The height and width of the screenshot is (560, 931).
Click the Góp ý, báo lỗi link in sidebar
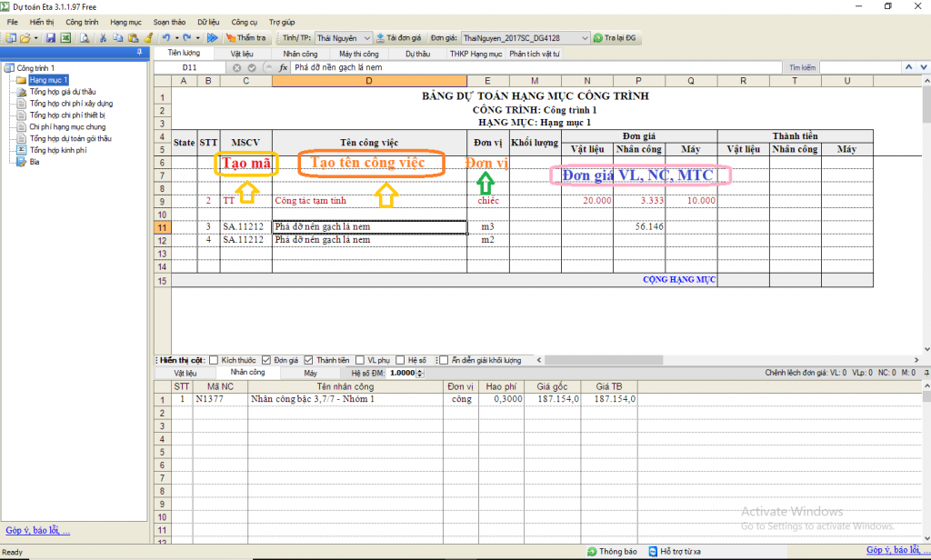(37, 530)
